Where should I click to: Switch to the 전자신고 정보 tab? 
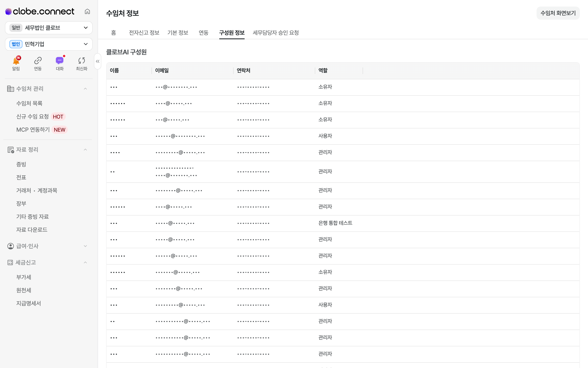(144, 33)
